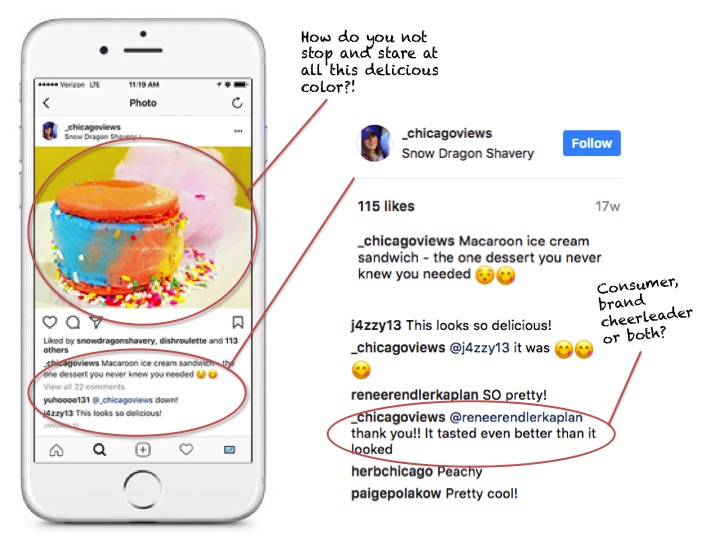Save post with the bookmark icon
This screenshot has width=720, height=540.
point(237,322)
